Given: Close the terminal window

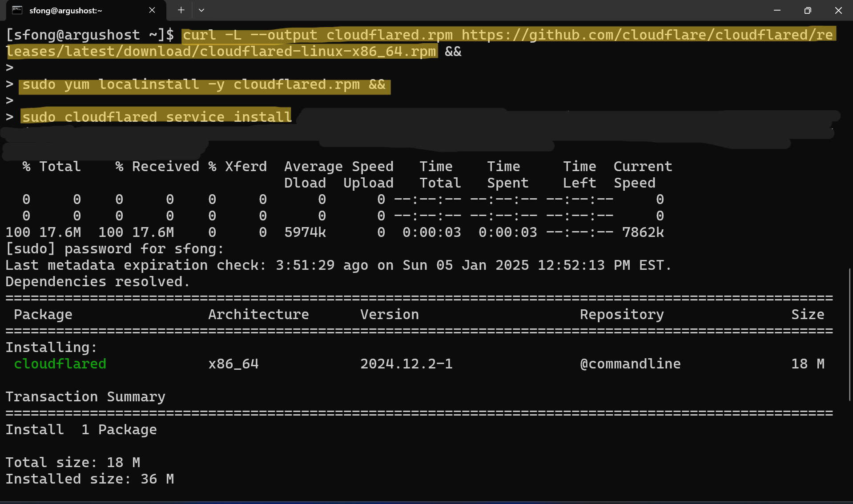Looking at the screenshot, I should [838, 10].
